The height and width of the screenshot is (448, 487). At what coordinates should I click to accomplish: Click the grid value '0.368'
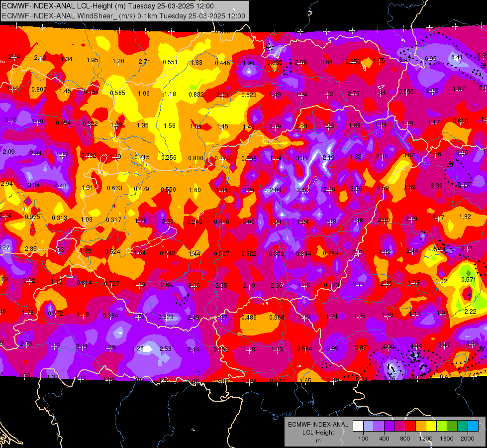click(x=277, y=317)
